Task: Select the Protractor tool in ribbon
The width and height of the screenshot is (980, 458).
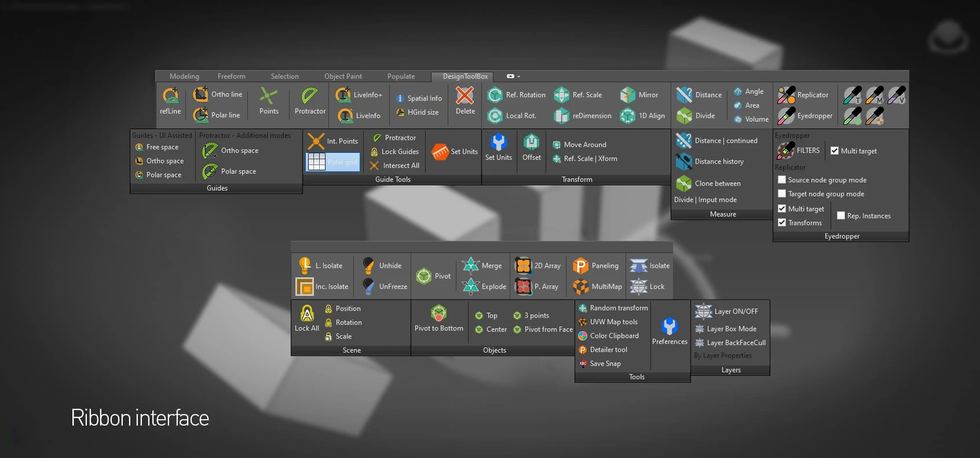Action: (x=310, y=96)
